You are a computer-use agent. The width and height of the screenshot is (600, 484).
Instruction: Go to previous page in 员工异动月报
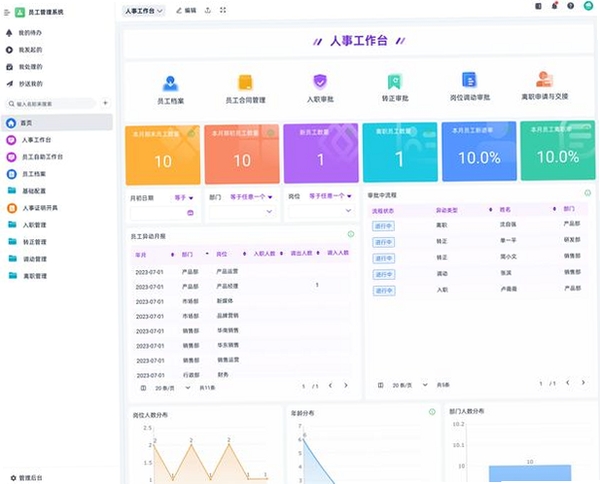(330, 385)
